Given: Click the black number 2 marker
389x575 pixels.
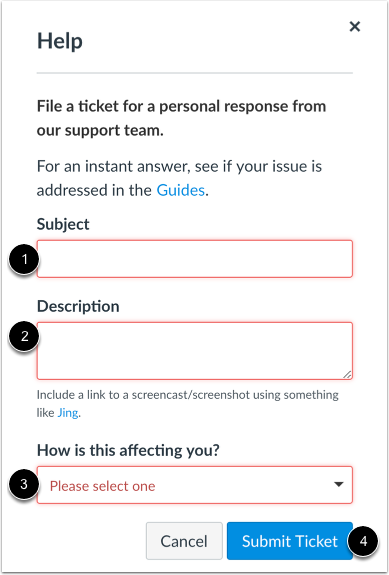Looking at the screenshot, I should pos(24,336).
